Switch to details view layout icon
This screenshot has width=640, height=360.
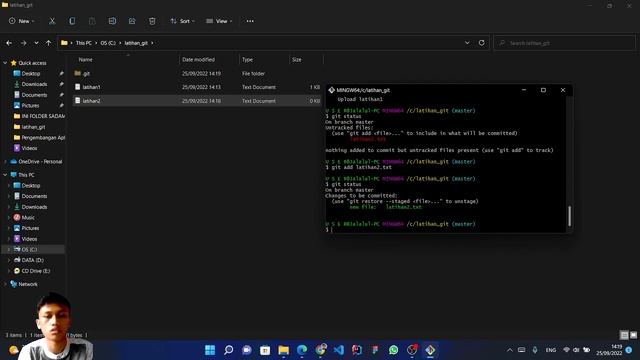624,335
